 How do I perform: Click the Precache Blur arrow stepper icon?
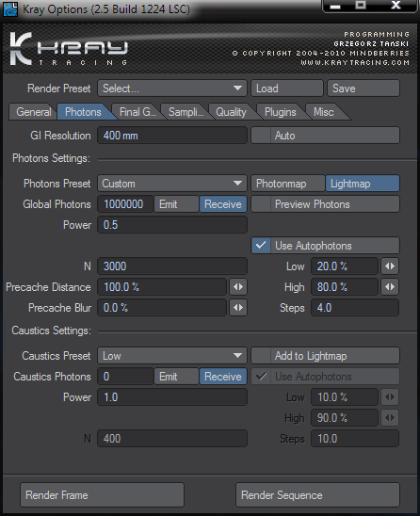pos(238,307)
